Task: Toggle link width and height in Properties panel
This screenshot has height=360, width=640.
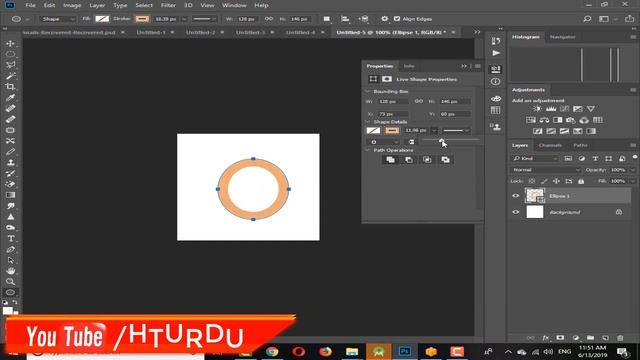Action: tap(419, 101)
